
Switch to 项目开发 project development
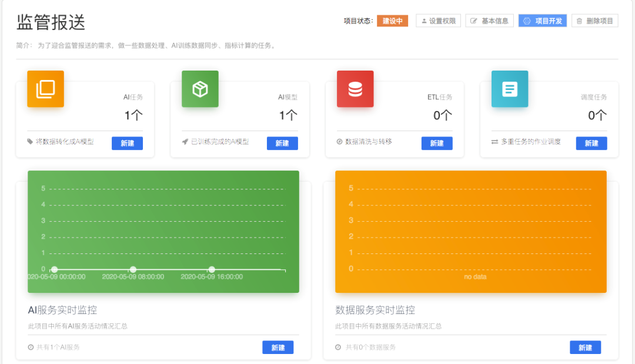tap(542, 21)
